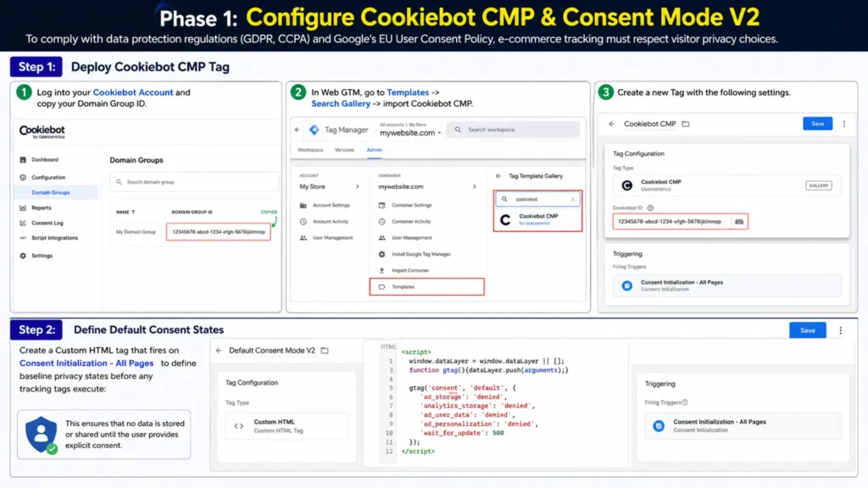Click the back arrow beside Tag Manager logo

coord(298,130)
